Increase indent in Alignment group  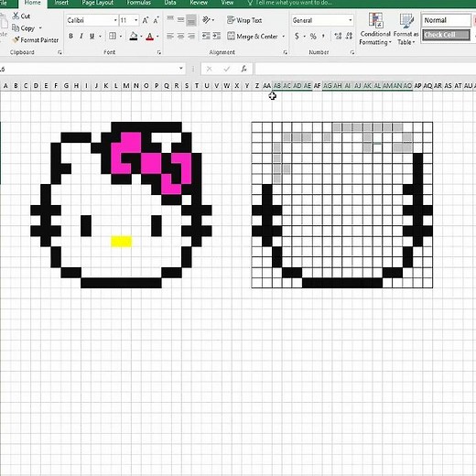[x=217, y=36]
